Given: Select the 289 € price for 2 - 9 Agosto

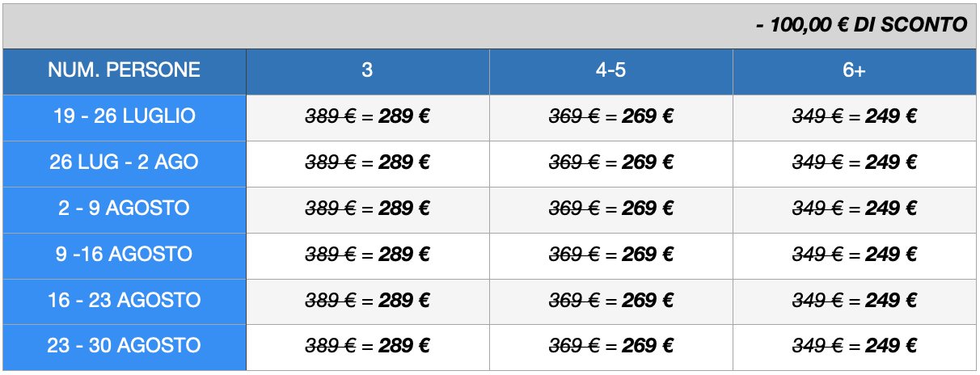Looking at the screenshot, I should [x=404, y=209].
